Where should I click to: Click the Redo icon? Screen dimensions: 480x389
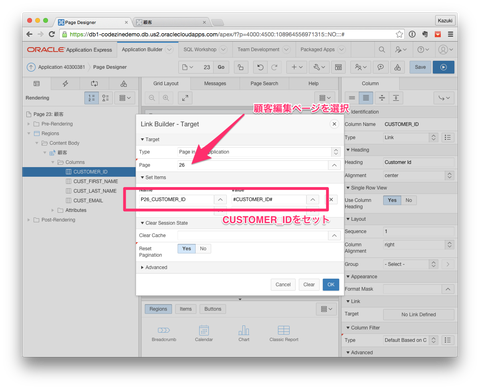(x=274, y=67)
